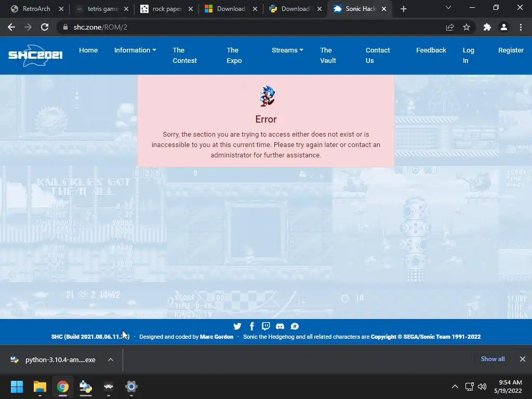The width and height of the screenshot is (532, 399).
Task: Click the Register link
Action: click(511, 50)
